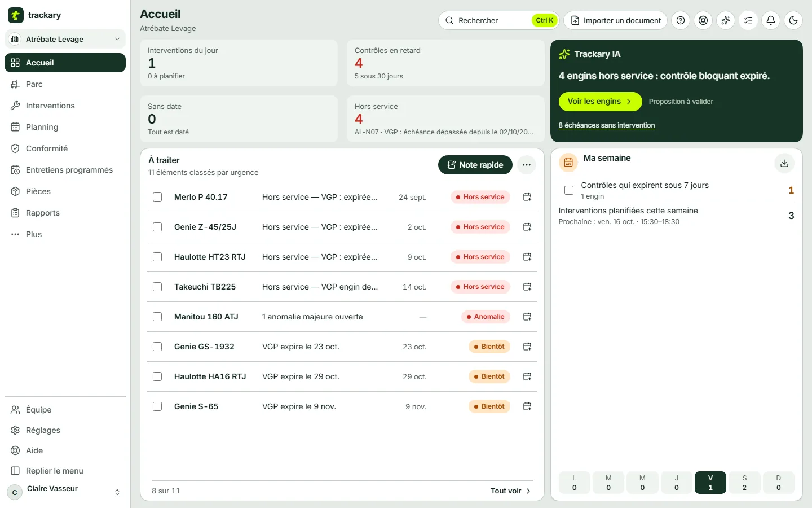Open the Atrébate Levage company switcher
This screenshot has height=508, width=812.
click(65, 39)
